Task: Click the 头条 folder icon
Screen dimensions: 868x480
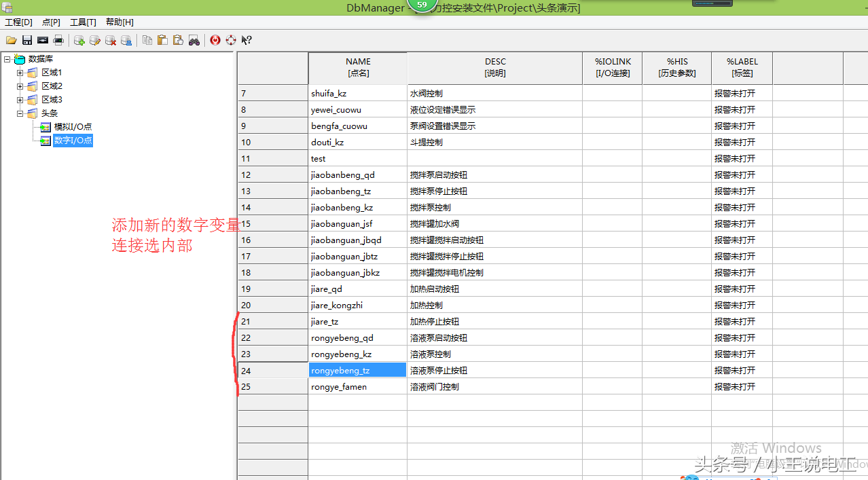Action: (x=32, y=113)
